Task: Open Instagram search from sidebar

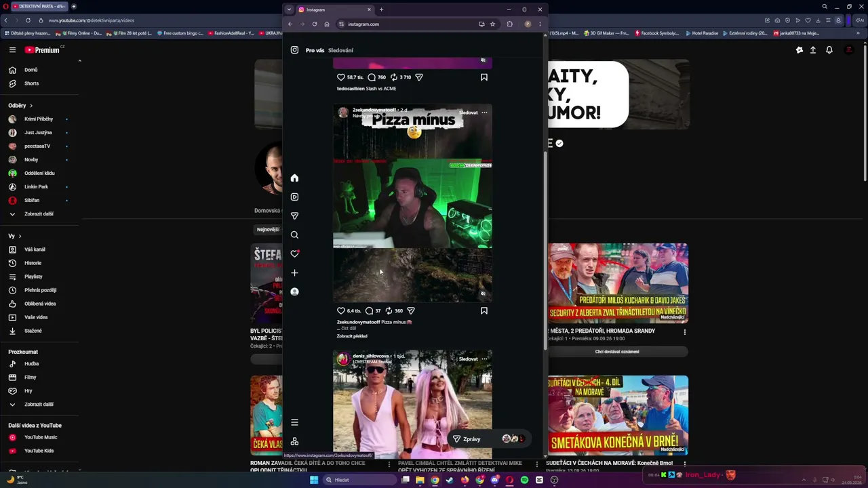Action: pos(294,235)
